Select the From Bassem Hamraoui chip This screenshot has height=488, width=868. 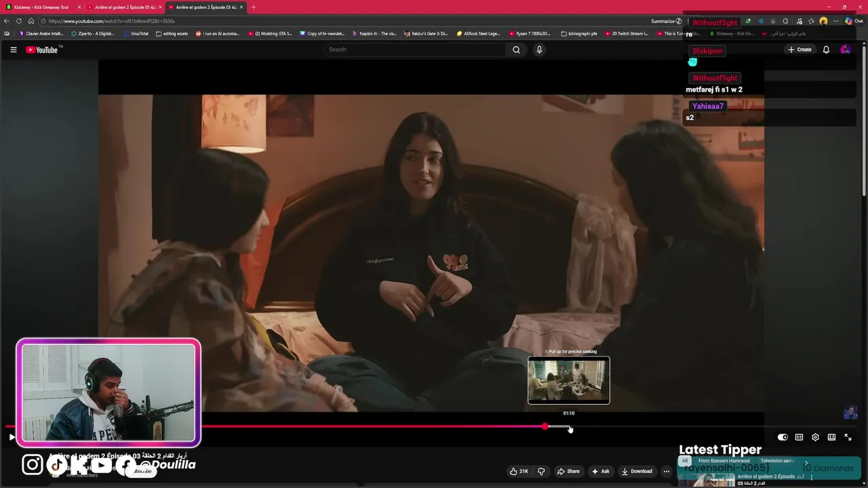724,461
